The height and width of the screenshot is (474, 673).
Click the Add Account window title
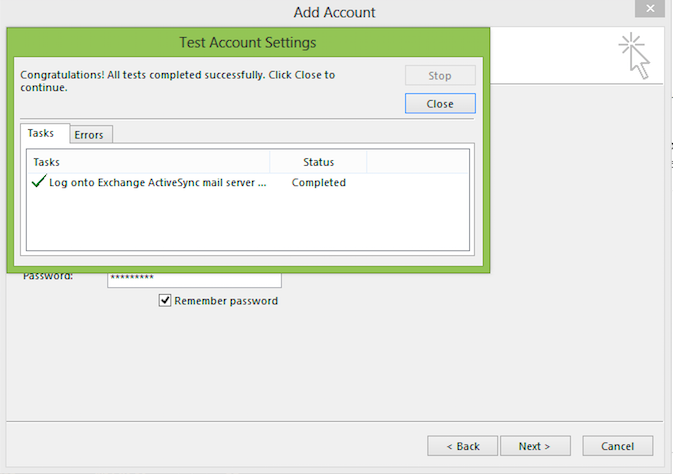[x=334, y=12]
